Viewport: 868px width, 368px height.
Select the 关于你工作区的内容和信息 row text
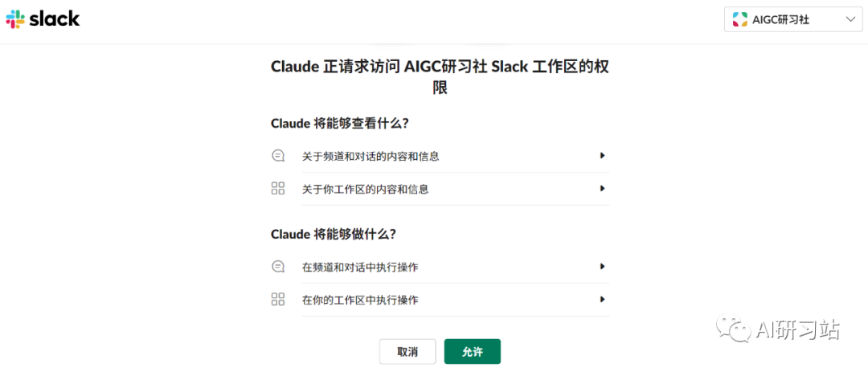click(x=365, y=189)
